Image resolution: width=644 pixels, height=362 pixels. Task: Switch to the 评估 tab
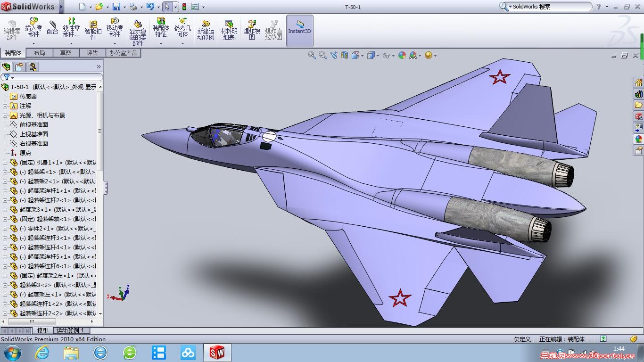[x=92, y=53]
